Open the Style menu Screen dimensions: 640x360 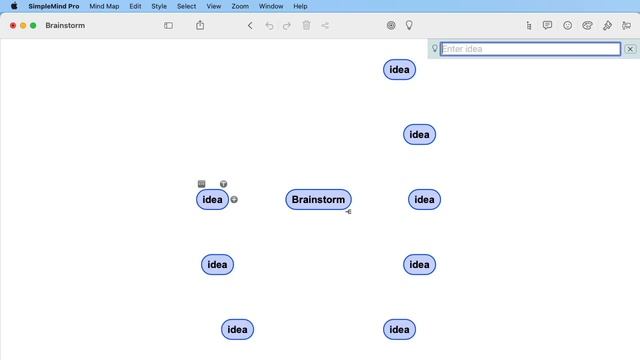(159, 6)
